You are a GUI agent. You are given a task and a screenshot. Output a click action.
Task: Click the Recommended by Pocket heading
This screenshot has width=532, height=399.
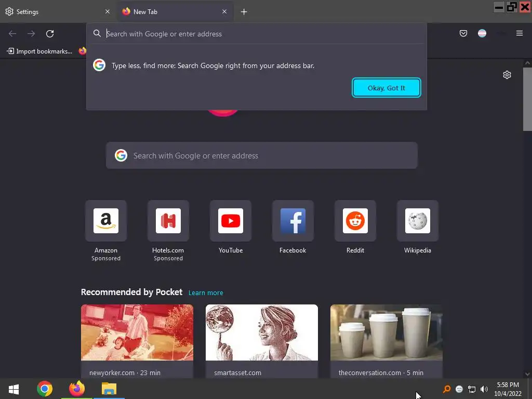point(131,292)
